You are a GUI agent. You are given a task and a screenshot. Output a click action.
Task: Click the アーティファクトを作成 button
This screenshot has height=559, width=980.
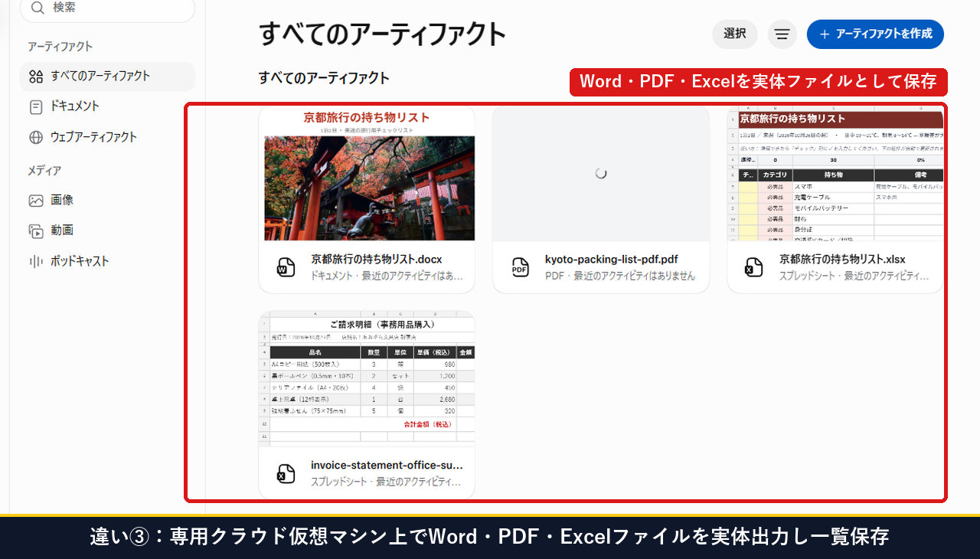pos(875,34)
